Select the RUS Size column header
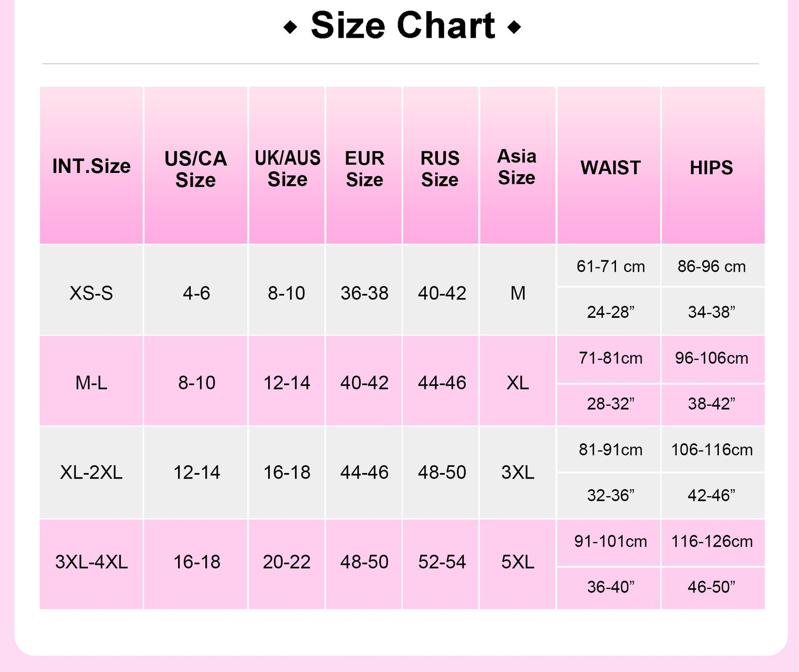This screenshot has width=799, height=672. [x=440, y=169]
